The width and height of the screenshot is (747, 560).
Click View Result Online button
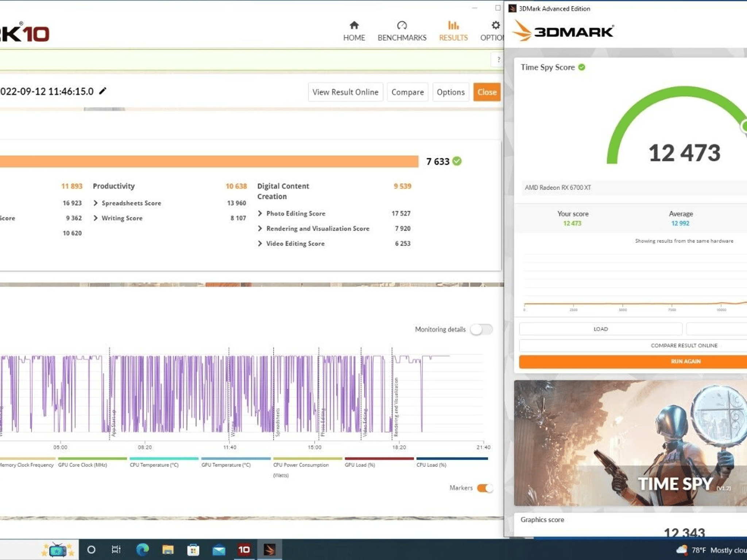(x=345, y=92)
